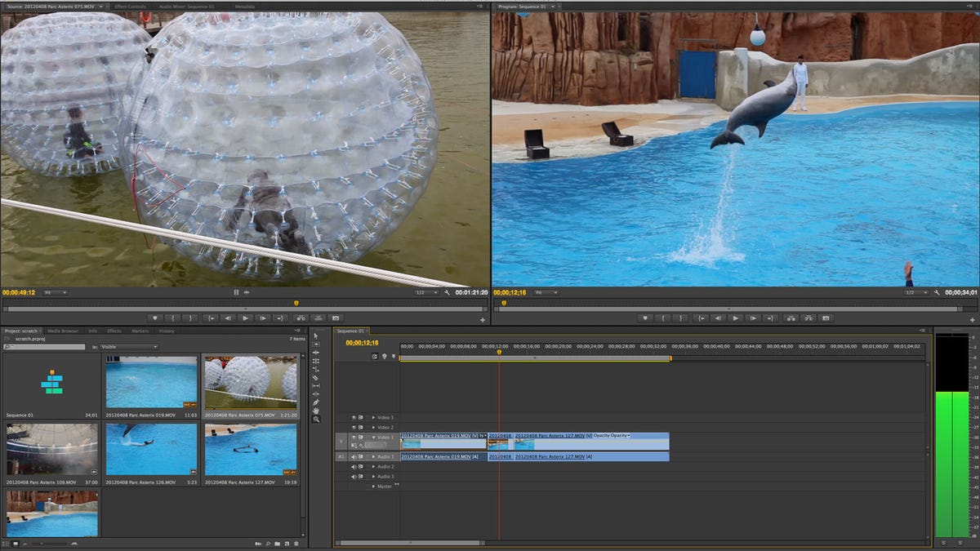
Task: Click the trash icon to clear selected project item
Action: [295, 545]
